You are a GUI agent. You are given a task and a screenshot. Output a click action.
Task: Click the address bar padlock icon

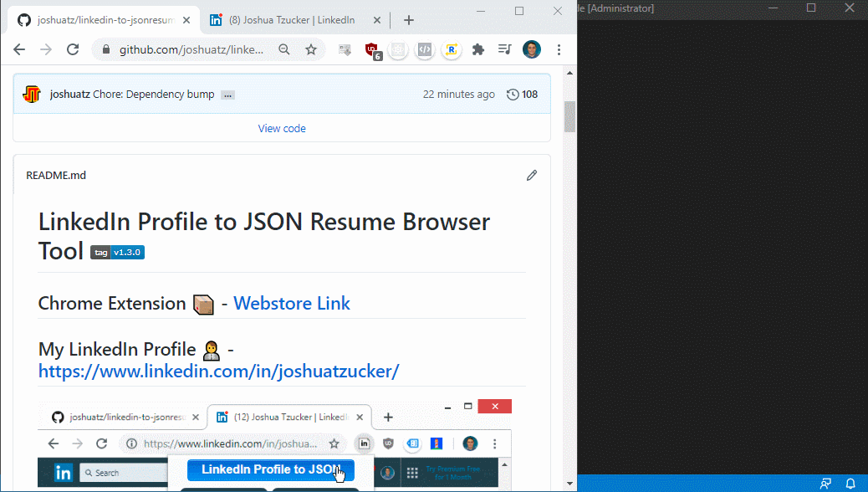105,50
